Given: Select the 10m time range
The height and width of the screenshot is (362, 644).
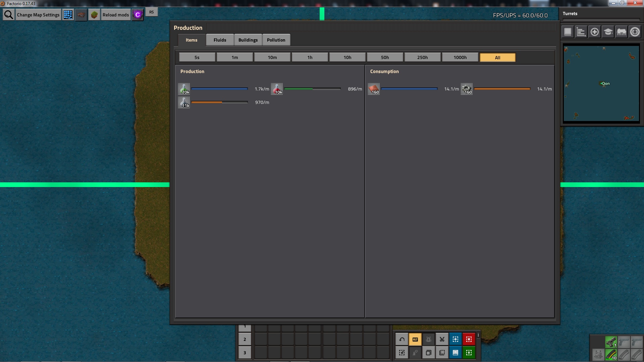Looking at the screenshot, I should pos(272,57).
